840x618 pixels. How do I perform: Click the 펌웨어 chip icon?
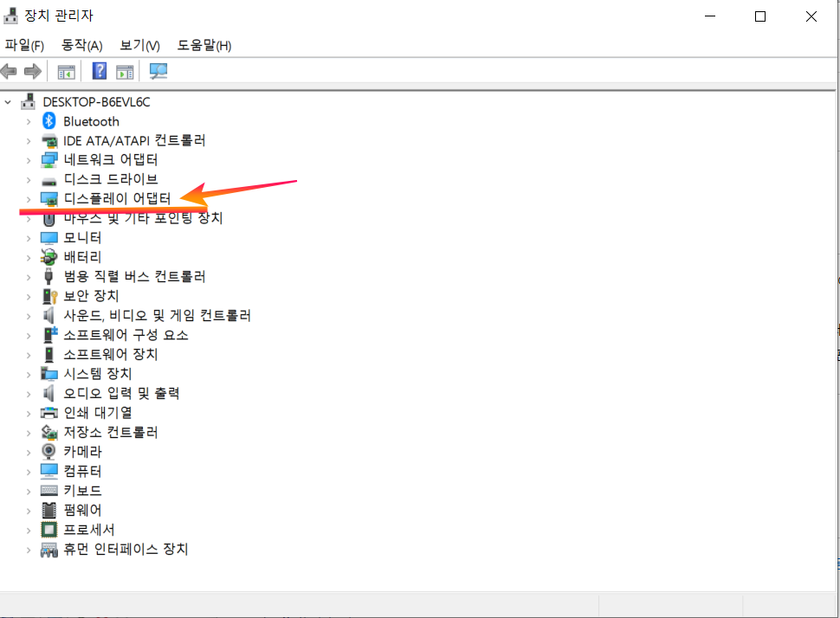(48, 510)
